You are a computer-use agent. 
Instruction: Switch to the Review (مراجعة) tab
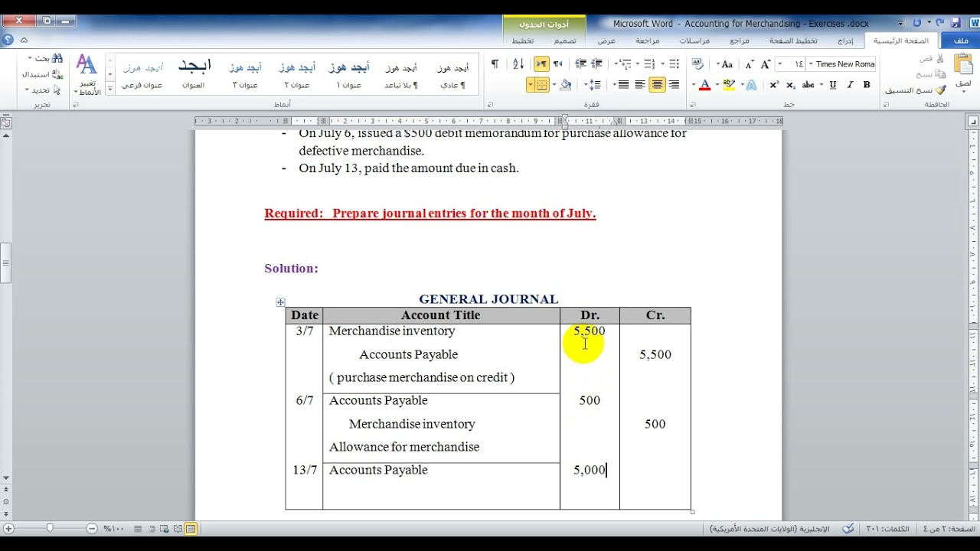(x=648, y=41)
